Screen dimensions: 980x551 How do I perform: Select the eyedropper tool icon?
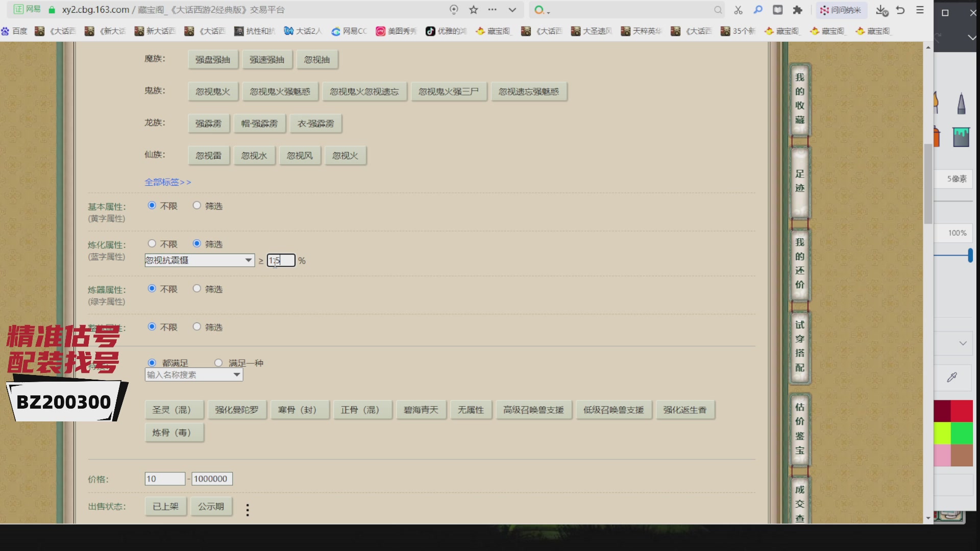tap(952, 377)
